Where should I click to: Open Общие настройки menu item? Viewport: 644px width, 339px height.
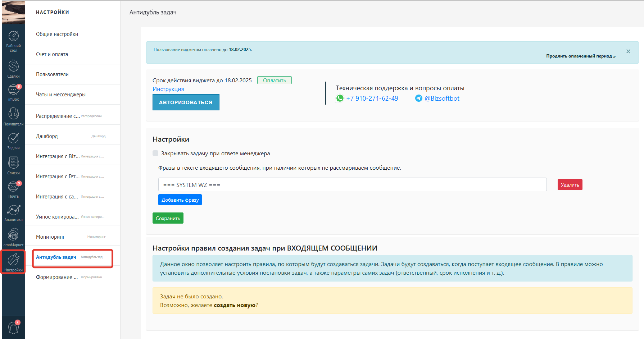73,34
